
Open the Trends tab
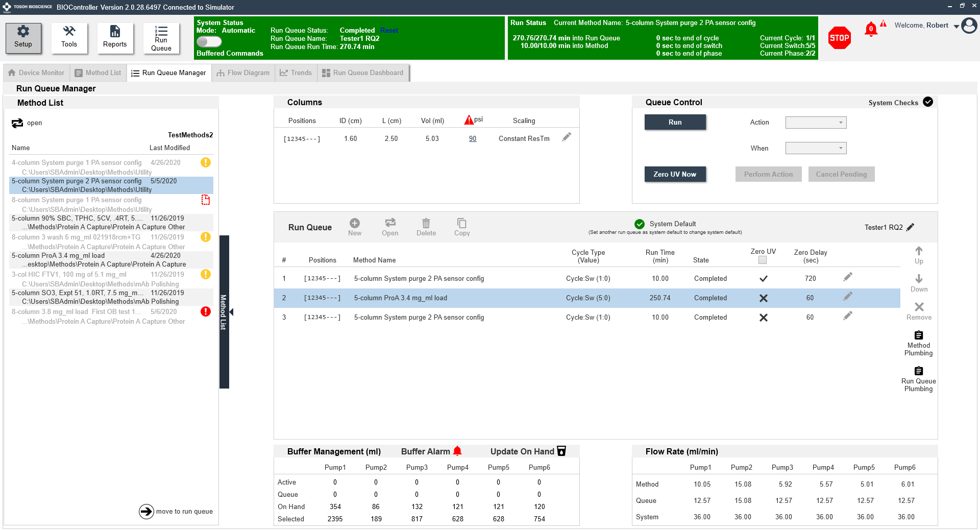coord(296,73)
